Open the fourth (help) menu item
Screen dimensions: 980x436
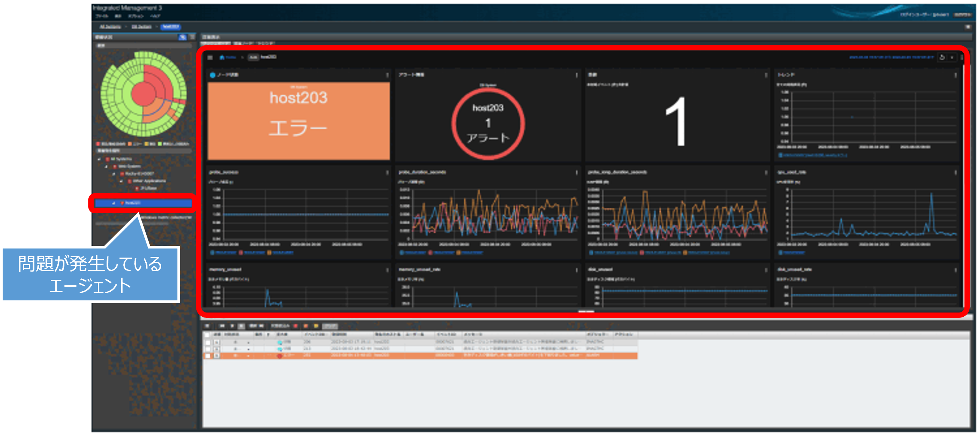coord(155,16)
